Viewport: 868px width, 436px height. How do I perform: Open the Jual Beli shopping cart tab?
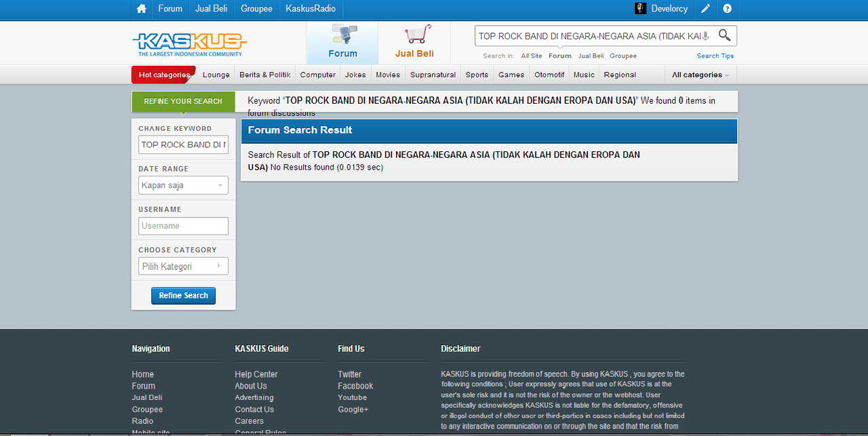tap(414, 43)
